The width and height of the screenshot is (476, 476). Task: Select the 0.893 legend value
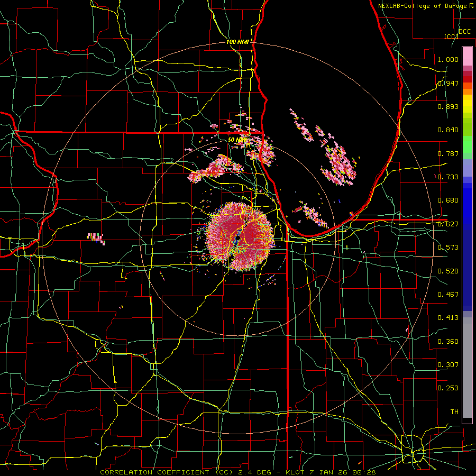pyautogui.click(x=448, y=106)
